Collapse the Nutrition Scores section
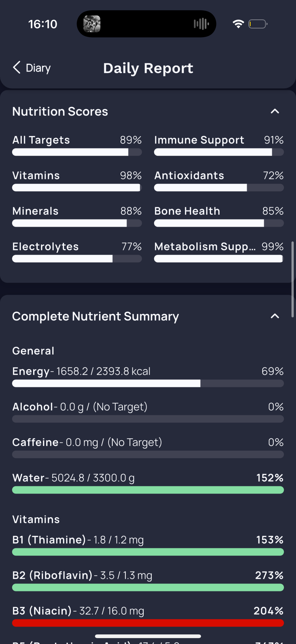The image size is (296, 644). [x=275, y=111]
